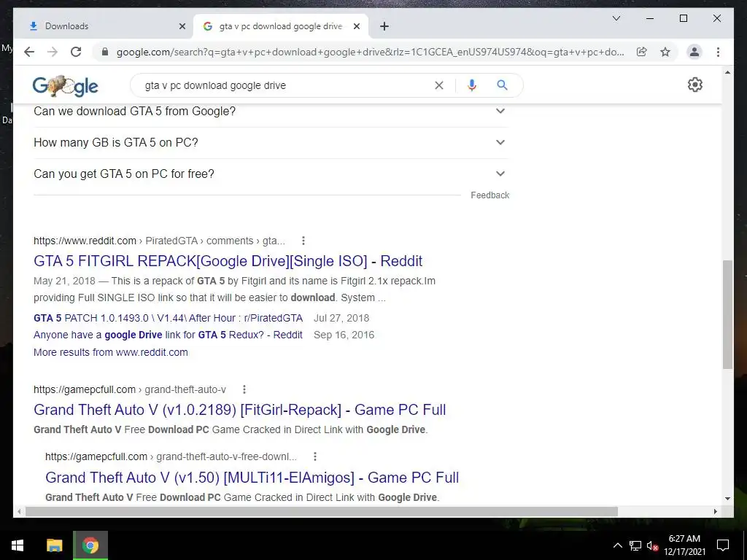
Task: Open options for gamepcfull grand-theft-auto-v result
Action: tap(244, 389)
